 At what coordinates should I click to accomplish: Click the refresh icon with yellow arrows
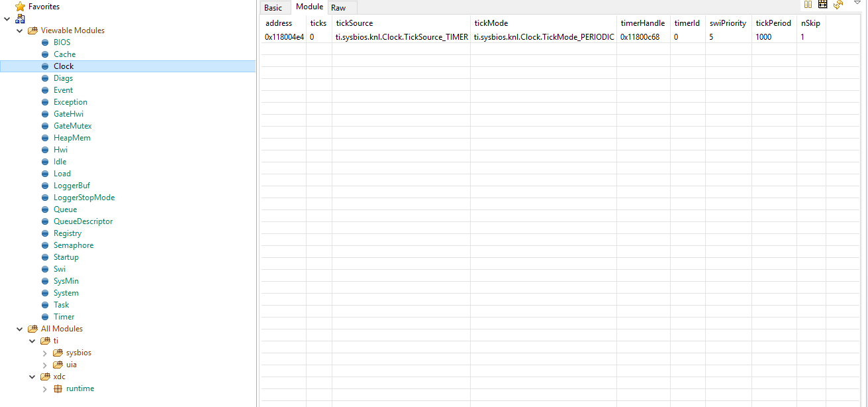pos(838,5)
